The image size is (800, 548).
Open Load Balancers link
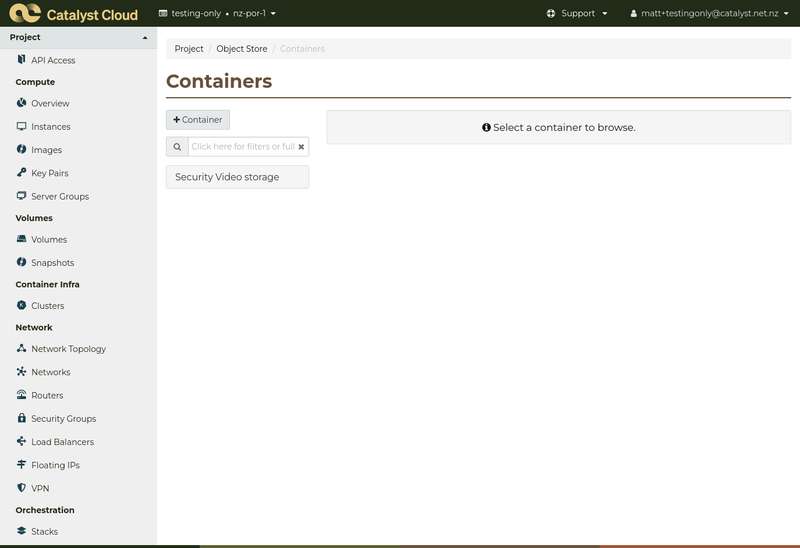coord(62,442)
